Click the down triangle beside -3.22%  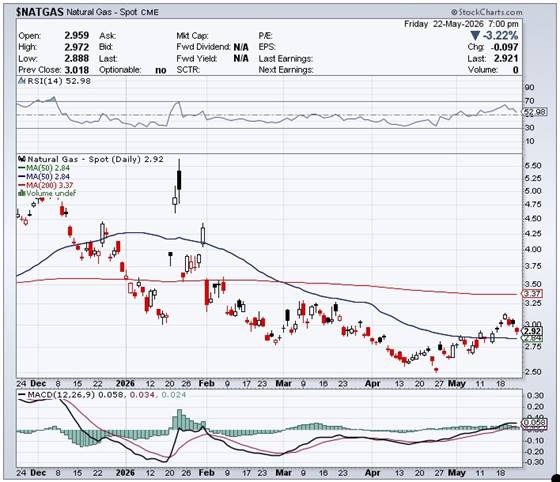click(475, 36)
